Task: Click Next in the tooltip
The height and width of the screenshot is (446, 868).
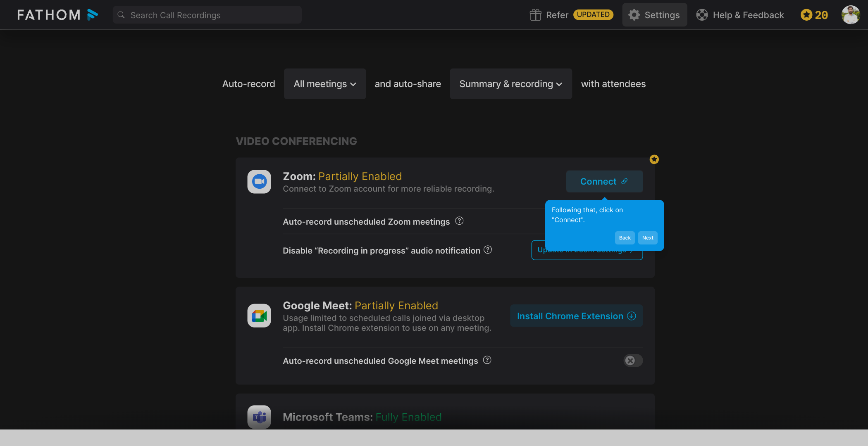Action: tap(648, 238)
